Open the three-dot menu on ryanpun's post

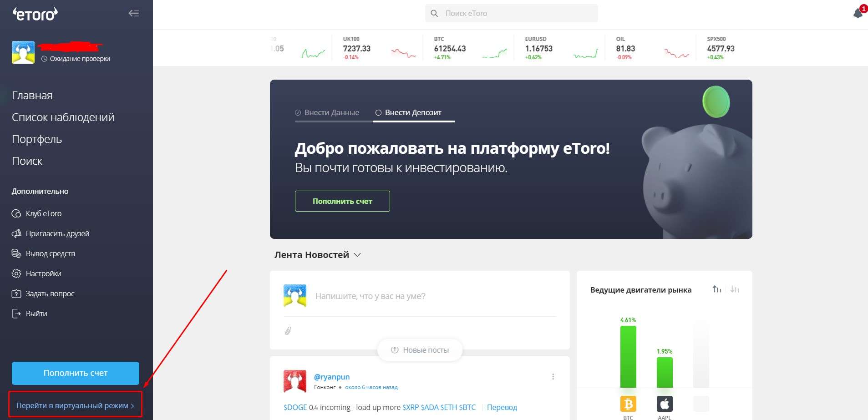click(x=553, y=377)
